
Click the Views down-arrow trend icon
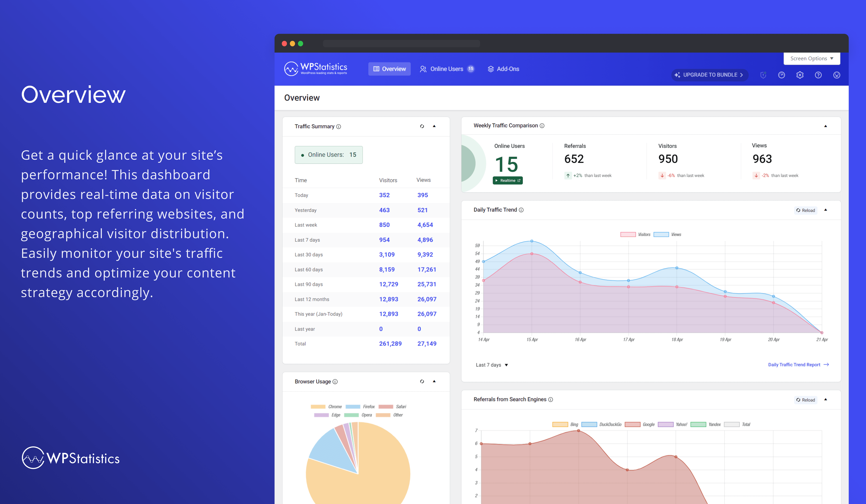tap(756, 176)
